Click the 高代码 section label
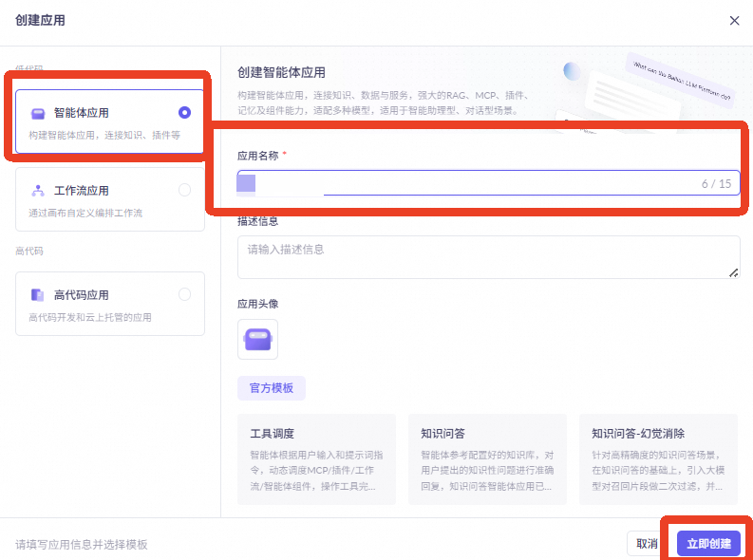 pos(28,251)
